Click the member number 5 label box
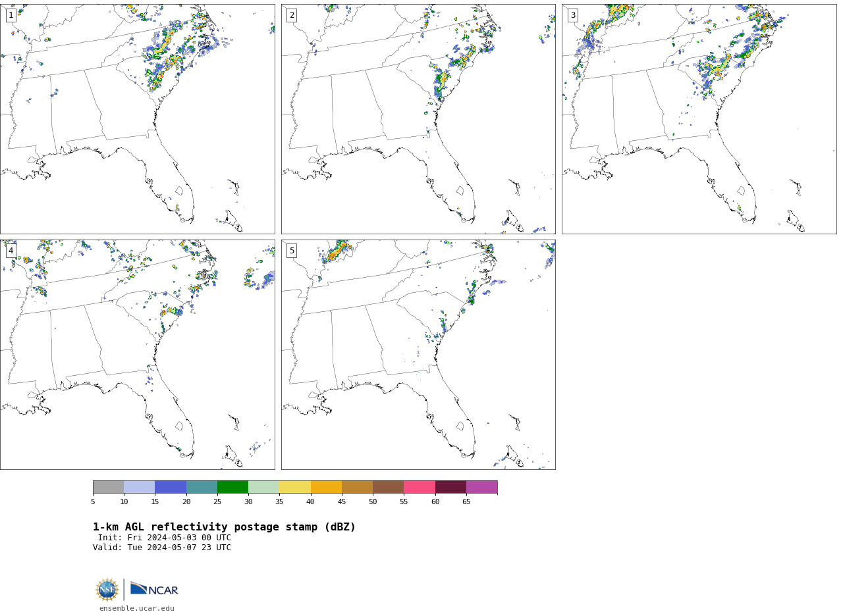This screenshot has height=616, width=843. 292,251
